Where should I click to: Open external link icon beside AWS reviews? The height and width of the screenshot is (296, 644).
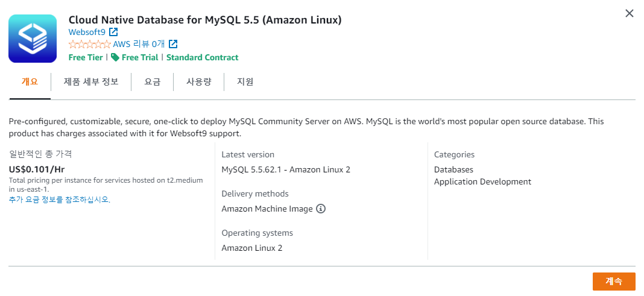pos(173,44)
